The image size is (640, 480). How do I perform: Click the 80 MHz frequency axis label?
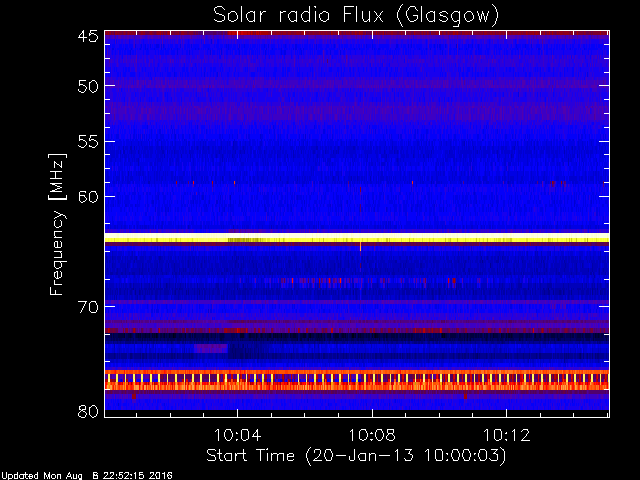point(88,411)
